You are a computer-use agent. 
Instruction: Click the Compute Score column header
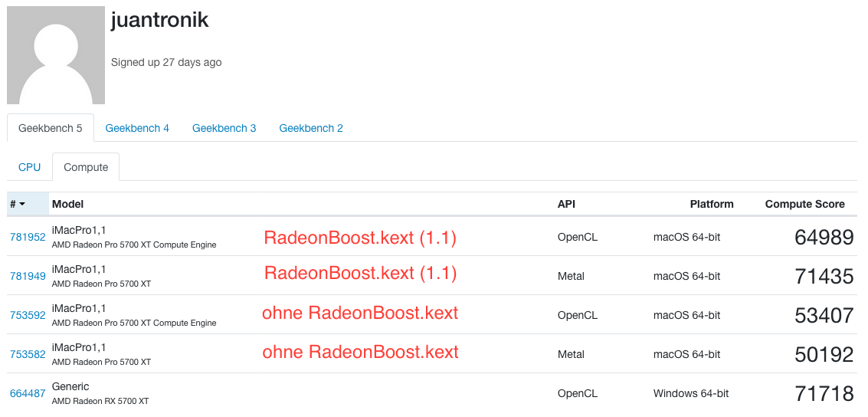[804, 204]
